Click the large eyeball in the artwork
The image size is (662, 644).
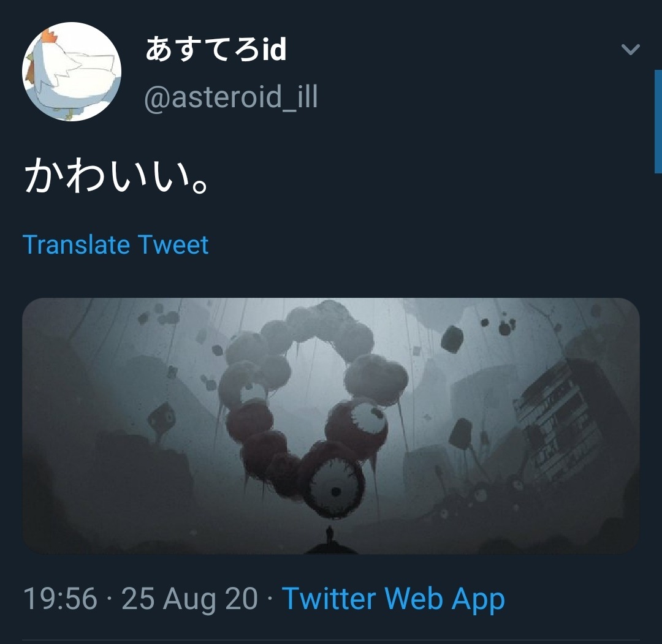click(336, 490)
